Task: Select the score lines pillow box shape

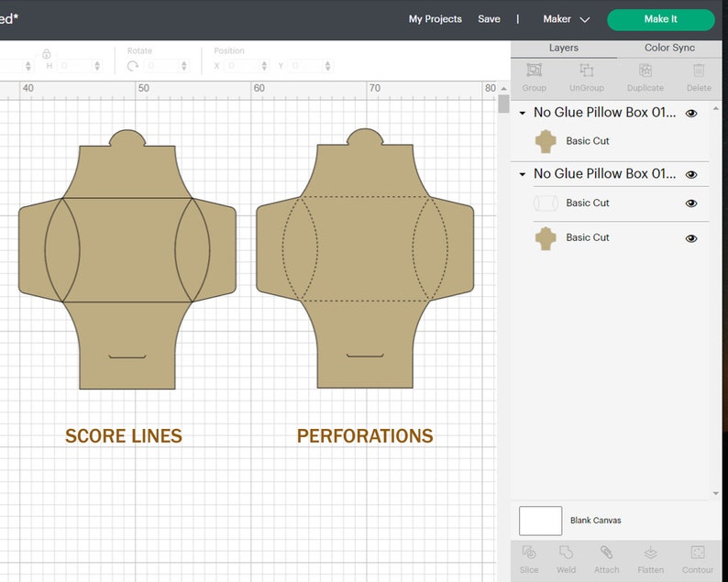Action: coord(127,259)
